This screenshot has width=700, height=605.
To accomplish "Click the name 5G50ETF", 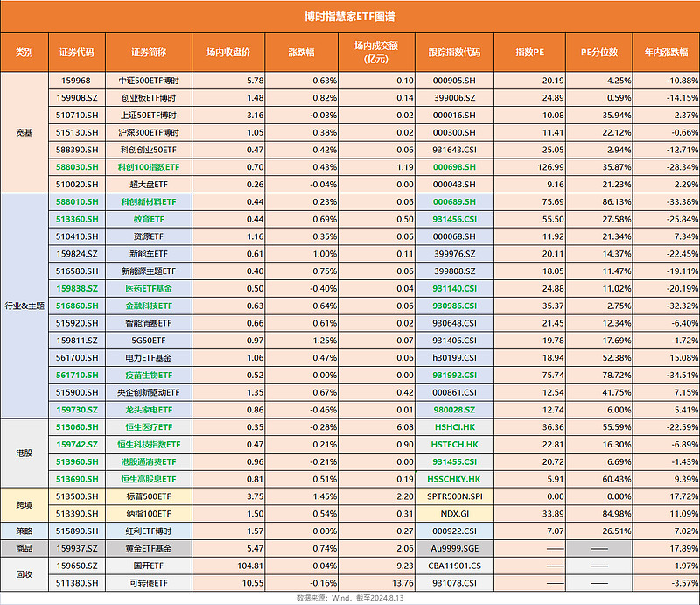I will pos(149,341).
